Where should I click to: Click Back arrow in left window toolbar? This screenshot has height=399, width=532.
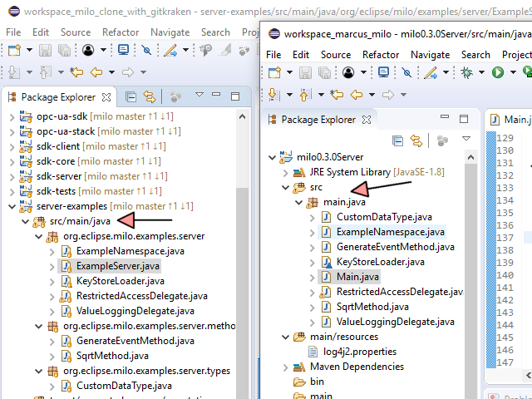[96, 72]
